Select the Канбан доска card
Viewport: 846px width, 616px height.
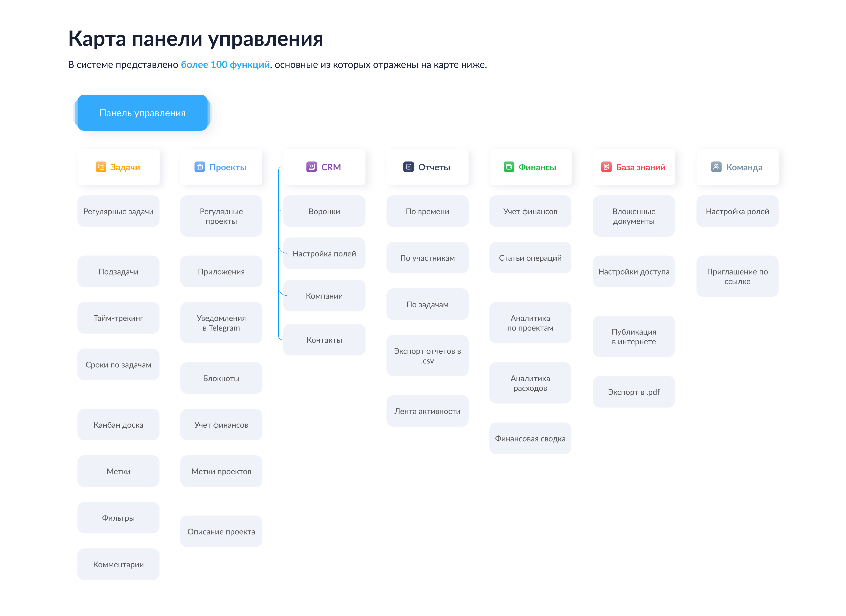click(118, 425)
